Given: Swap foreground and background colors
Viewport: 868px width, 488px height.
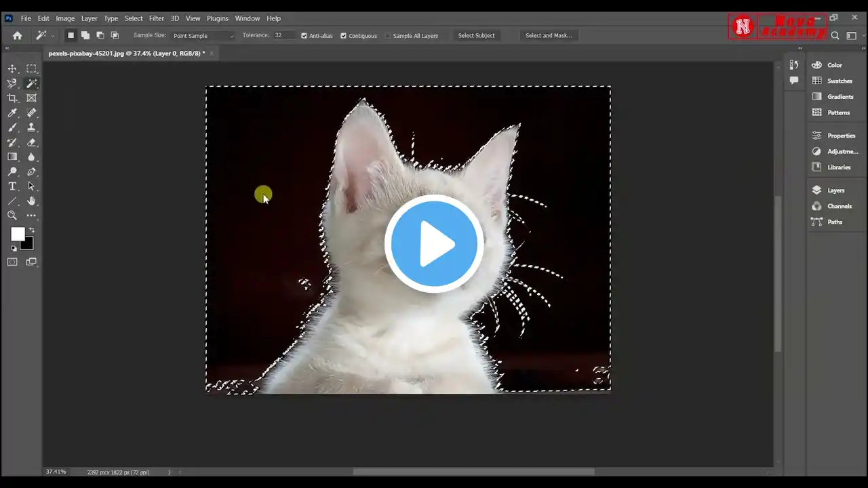Looking at the screenshot, I should point(31,230).
